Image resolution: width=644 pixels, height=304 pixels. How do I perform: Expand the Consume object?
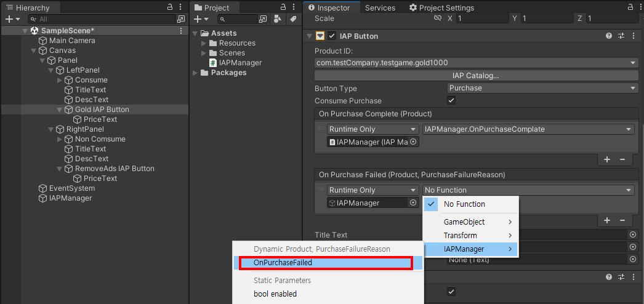click(x=60, y=80)
